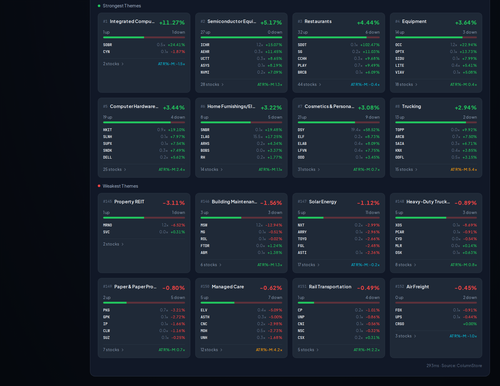
Task: Open the Restaurants theme title
Action: 318,21
